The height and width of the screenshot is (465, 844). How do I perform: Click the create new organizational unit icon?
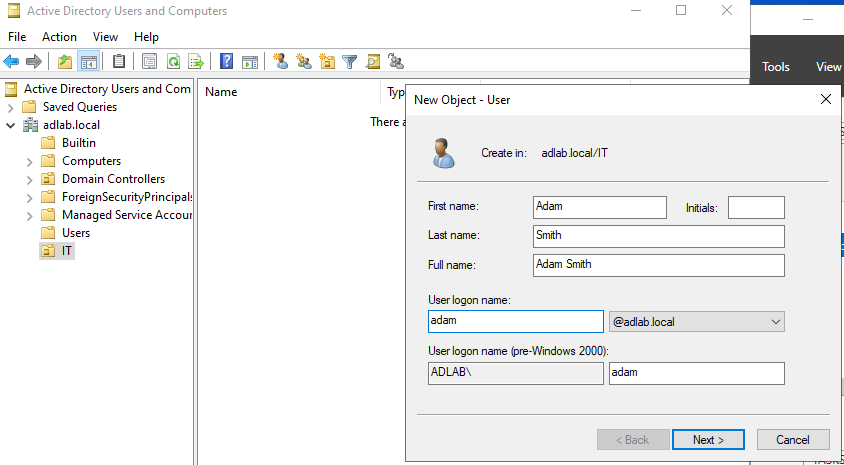327,61
